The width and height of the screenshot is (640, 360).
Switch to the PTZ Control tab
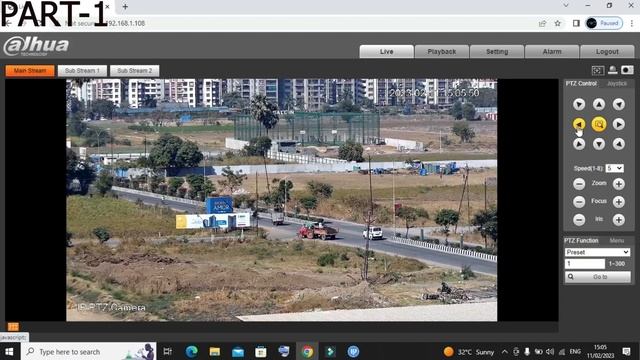click(581, 83)
